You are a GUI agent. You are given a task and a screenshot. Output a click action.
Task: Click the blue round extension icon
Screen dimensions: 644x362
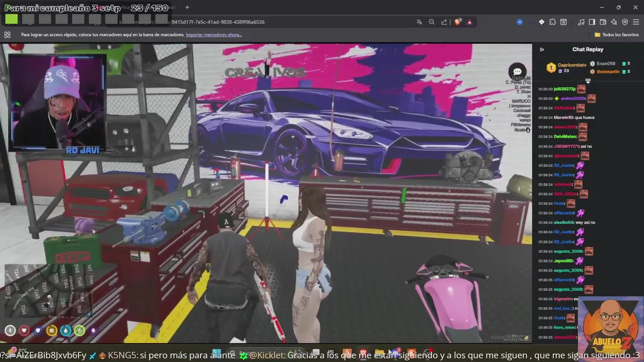(520, 22)
